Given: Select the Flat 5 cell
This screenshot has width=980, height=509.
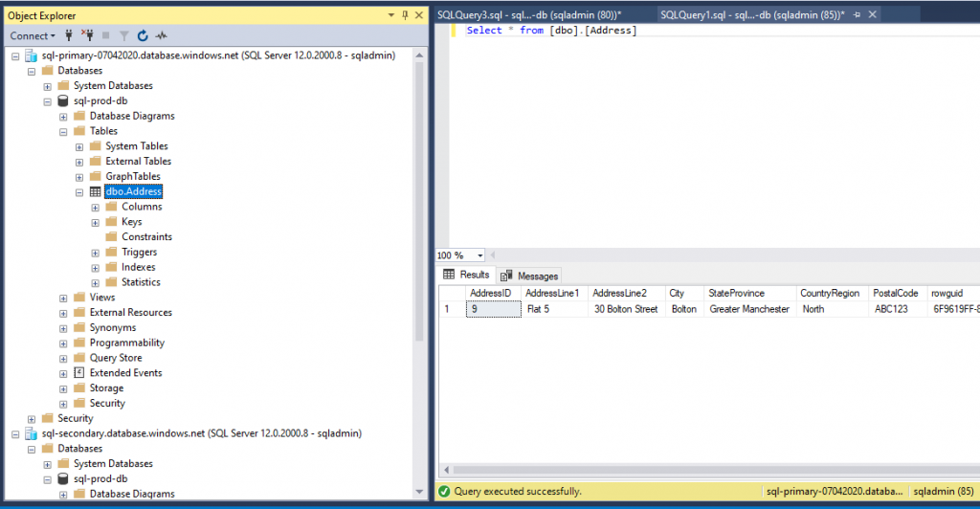Looking at the screenshot, I should click(554, 309).
